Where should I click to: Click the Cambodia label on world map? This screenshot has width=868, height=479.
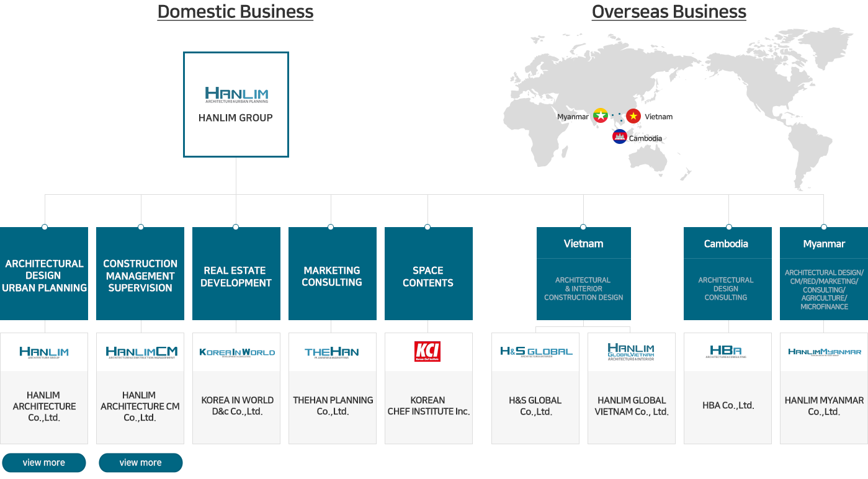click(645, 138)
